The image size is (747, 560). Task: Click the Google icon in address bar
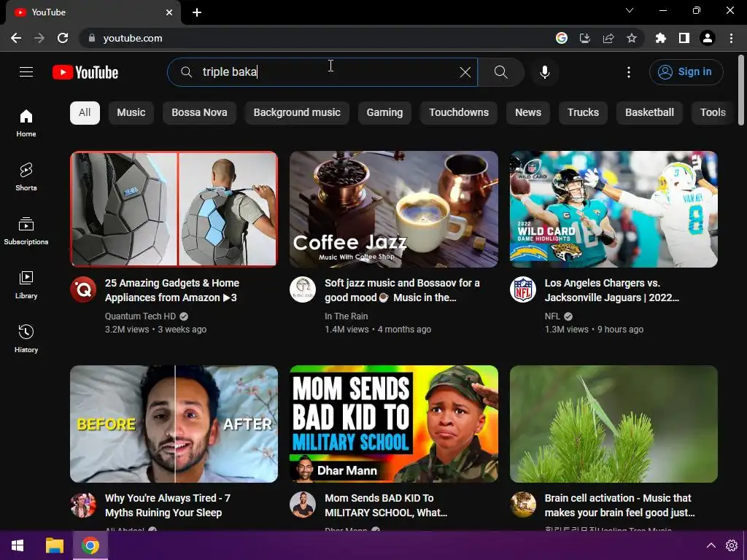(x=562, y=38)
